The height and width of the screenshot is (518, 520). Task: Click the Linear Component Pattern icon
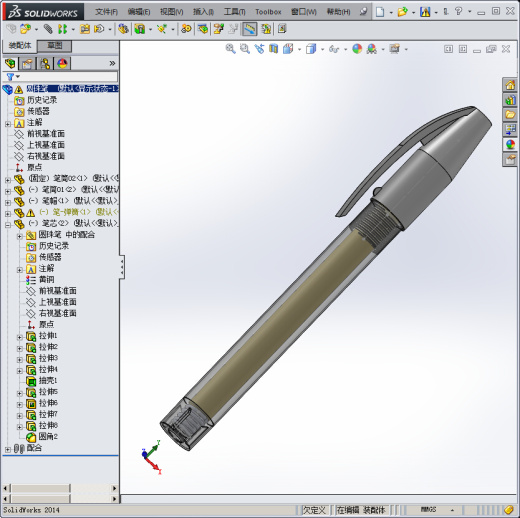tap(63, 29)
